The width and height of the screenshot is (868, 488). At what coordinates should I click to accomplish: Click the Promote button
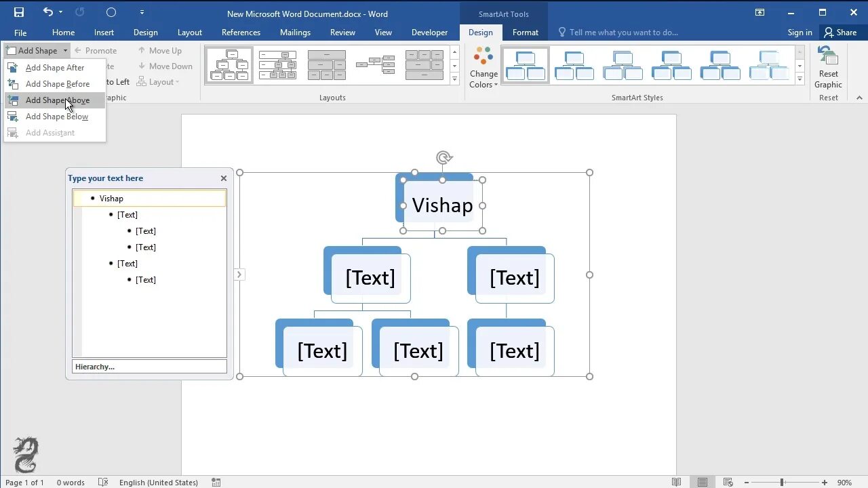[95, 51]
